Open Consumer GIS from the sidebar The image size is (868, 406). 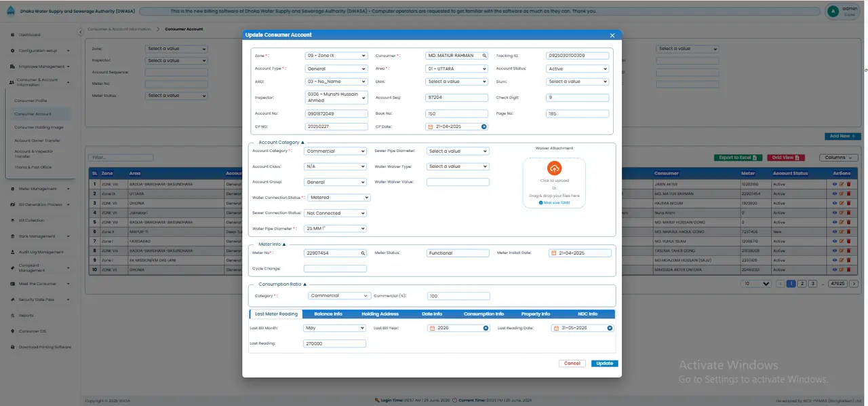click(32, 331)
